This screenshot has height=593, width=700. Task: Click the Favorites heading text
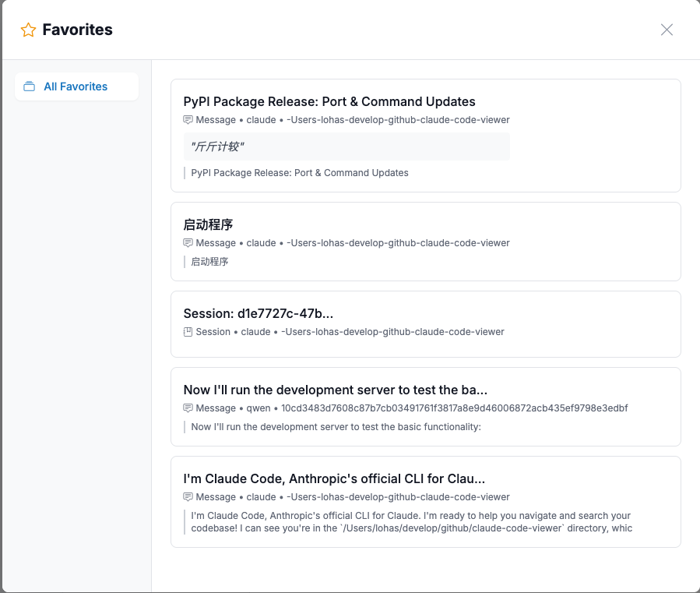click(x=77, y=30)
